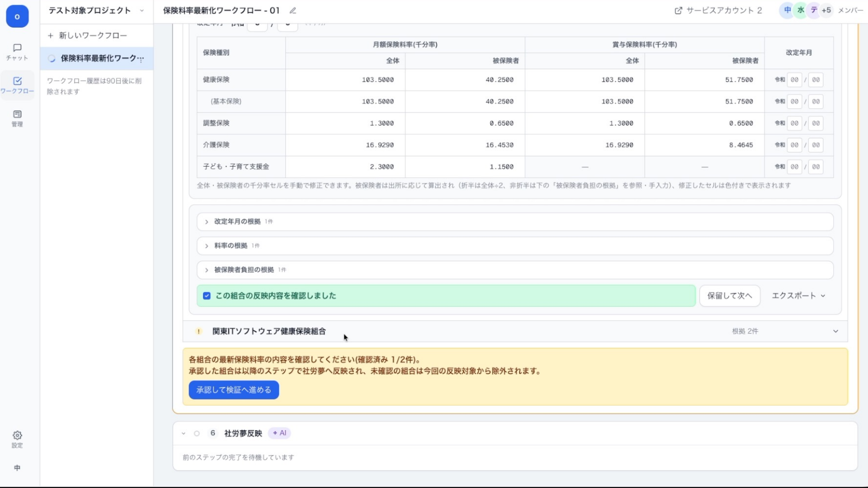This screenshot has width=868, height=488.
Task: Click the AI badge on 社労夢反映
Action: [x=279, y=433]
